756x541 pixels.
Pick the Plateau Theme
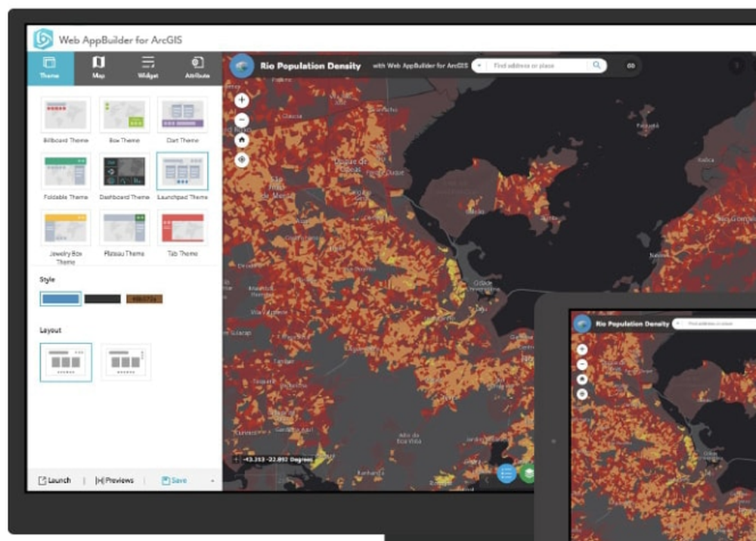[125, 229]
